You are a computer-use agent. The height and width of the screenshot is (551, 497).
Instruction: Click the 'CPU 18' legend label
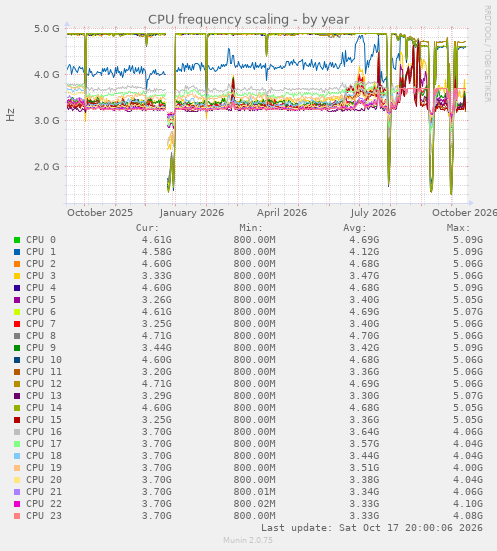pos(44,456)
